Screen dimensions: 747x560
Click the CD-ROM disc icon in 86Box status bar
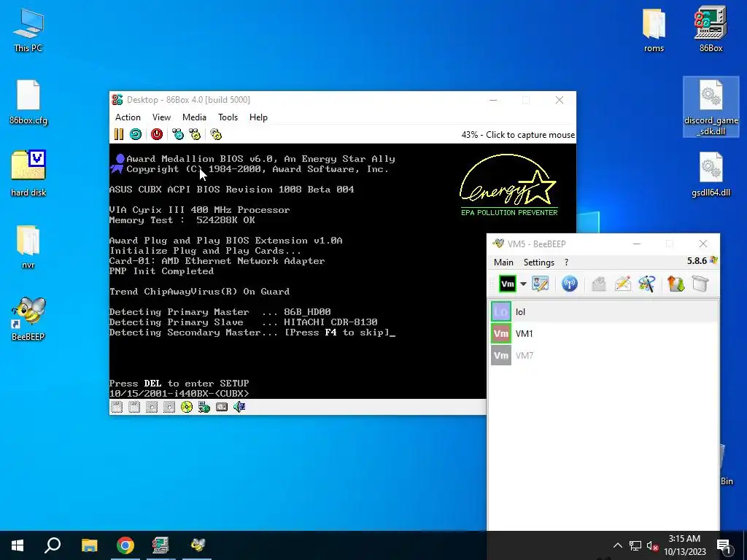[187, 407]
